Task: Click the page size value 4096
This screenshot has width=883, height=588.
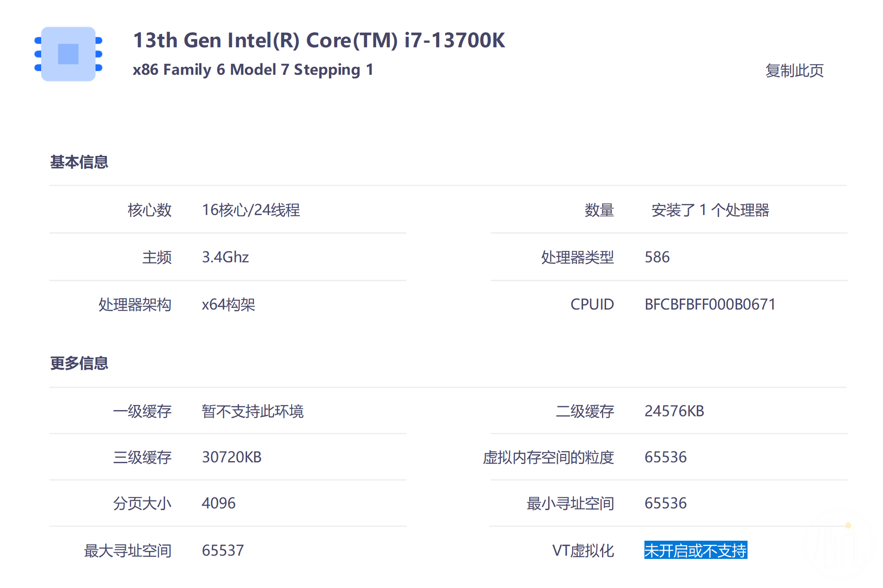Action: point(218,503)
